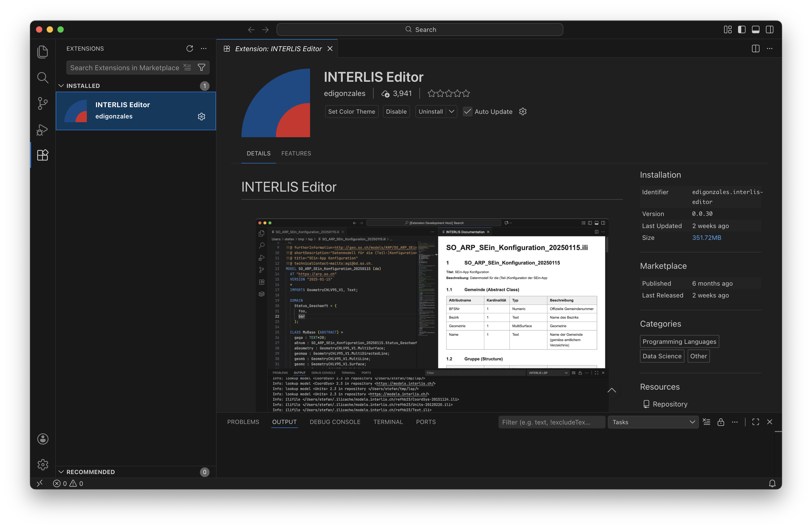The width and height of the screenshot is (812, 529).
Task: Open the Uninstall dropdown arrow
Action: [451, 111]
